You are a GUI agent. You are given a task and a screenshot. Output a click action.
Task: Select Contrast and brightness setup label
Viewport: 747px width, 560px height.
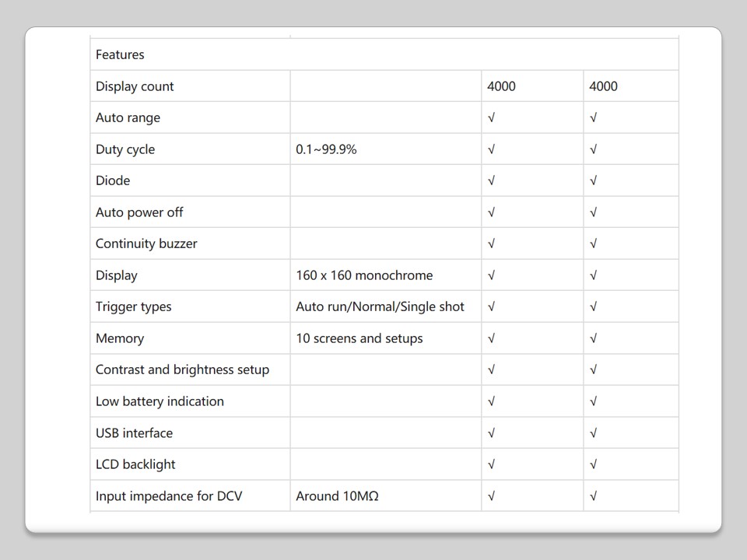[182, 369]
